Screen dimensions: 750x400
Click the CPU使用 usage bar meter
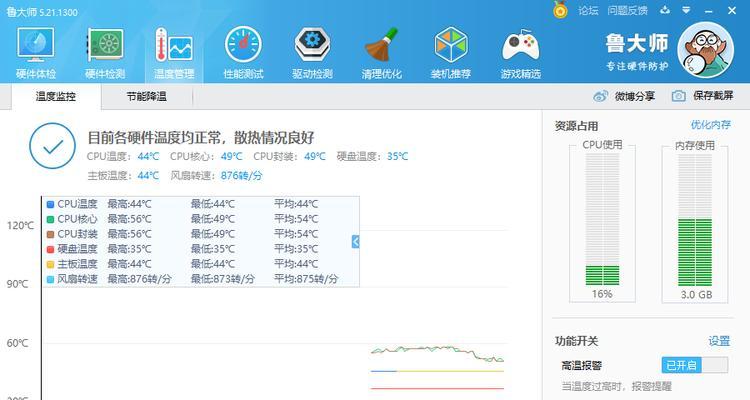[x=602, y=219]
